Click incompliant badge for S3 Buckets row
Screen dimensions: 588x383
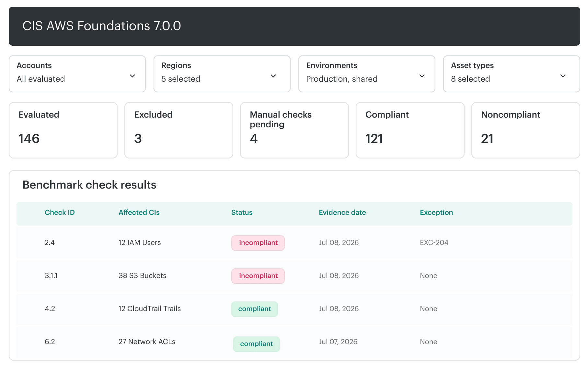point(258,276)
